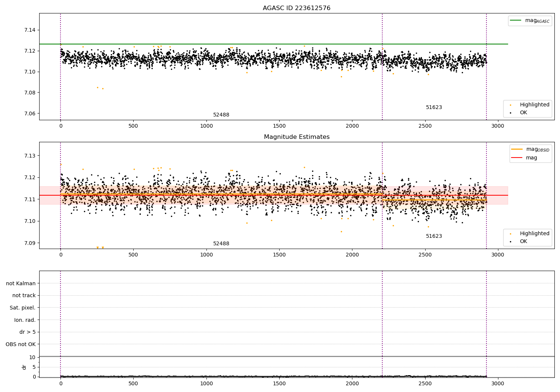Click the 'not Kalman' axis label
The image size is (560, 392).
click(x=21, y=283)
